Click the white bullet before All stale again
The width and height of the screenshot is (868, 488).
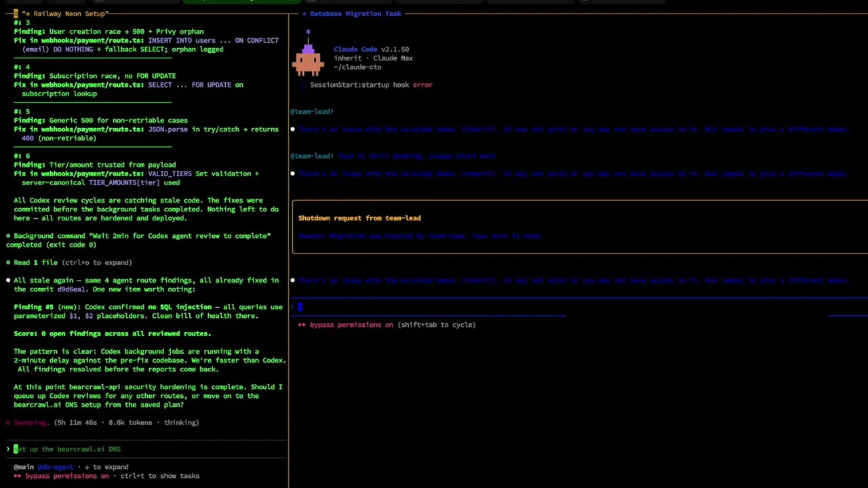click(x=8, y=280)
